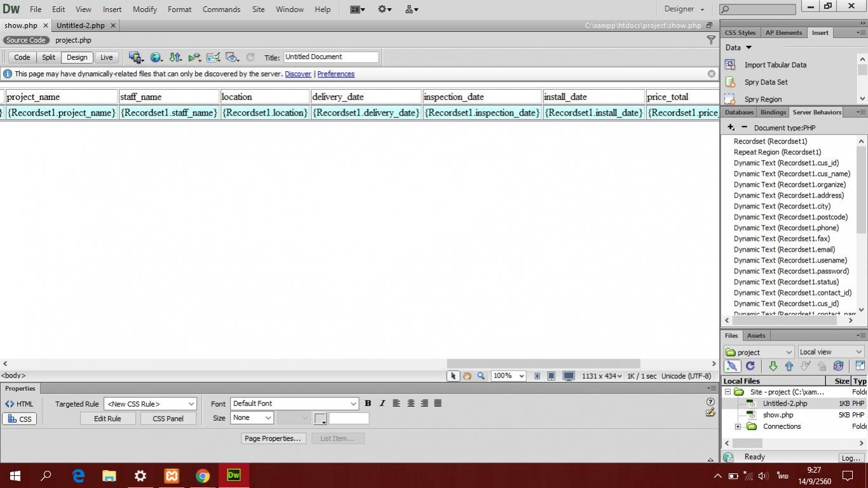The width and height of the screenshot is (868, 488).
Task: Refresh the Files panel list
Action: (x=750, y=366)
